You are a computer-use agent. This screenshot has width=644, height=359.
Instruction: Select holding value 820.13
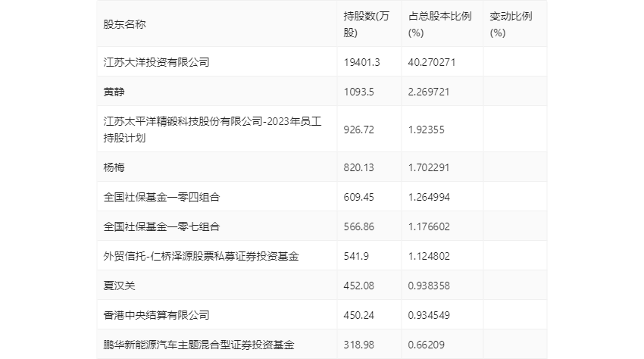358,167
